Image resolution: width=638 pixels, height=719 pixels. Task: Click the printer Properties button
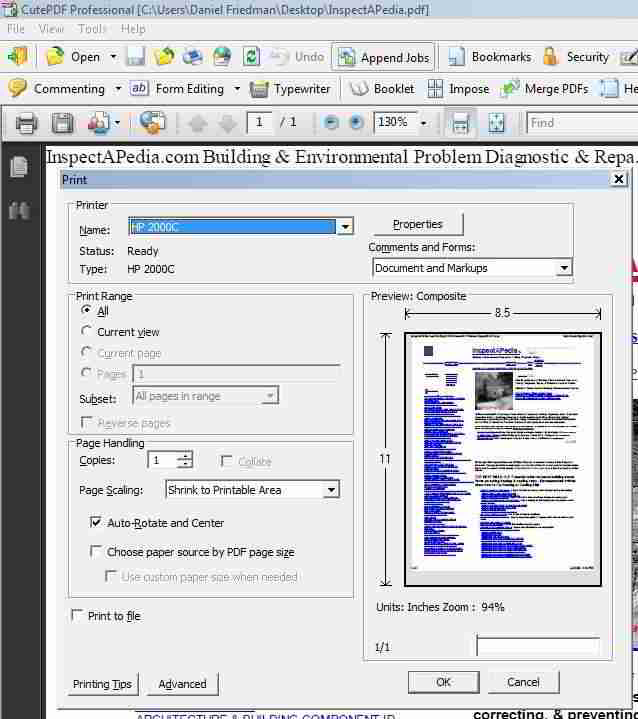(x=417, y=224)
